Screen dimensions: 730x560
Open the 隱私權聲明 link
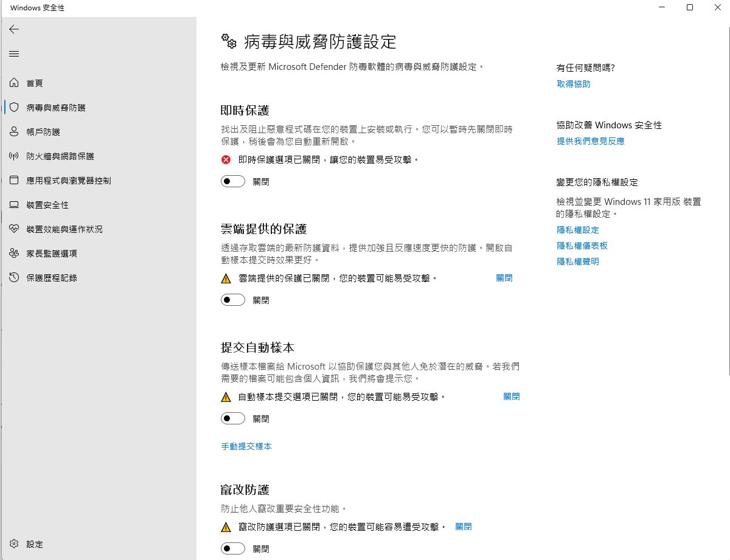click(x=577, y=261)
